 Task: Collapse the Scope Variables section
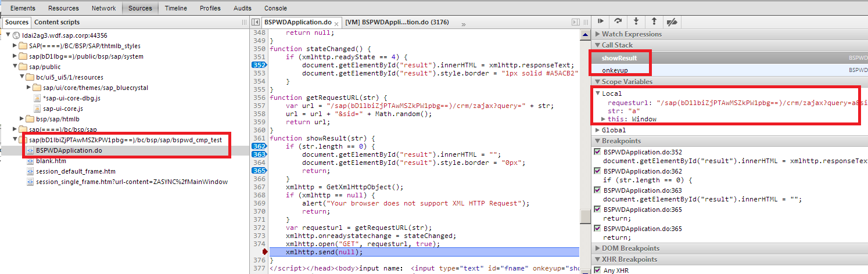click(x=597, y=82)
